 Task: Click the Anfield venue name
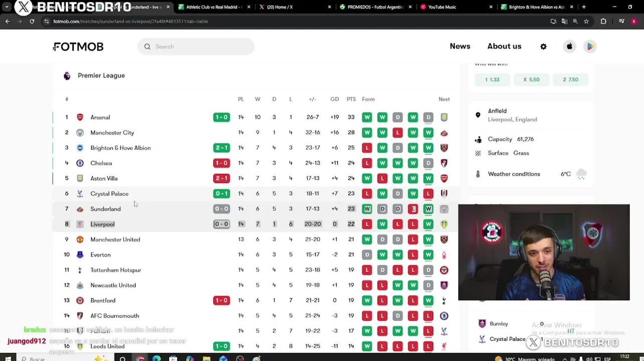pyautogui.click(x=497, y=111)
